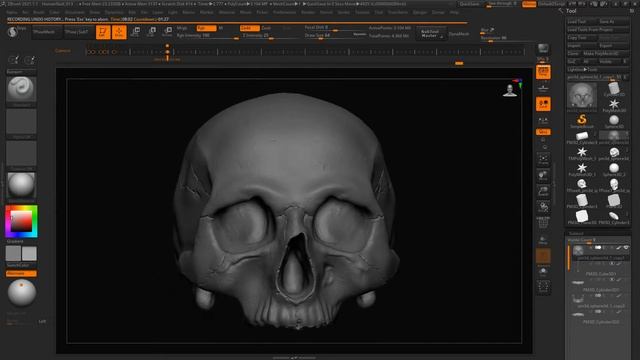The height and width of the screenshot is (360, 640).
Task: Toggle Rgb painting mode
Action: tap(206, 28)
